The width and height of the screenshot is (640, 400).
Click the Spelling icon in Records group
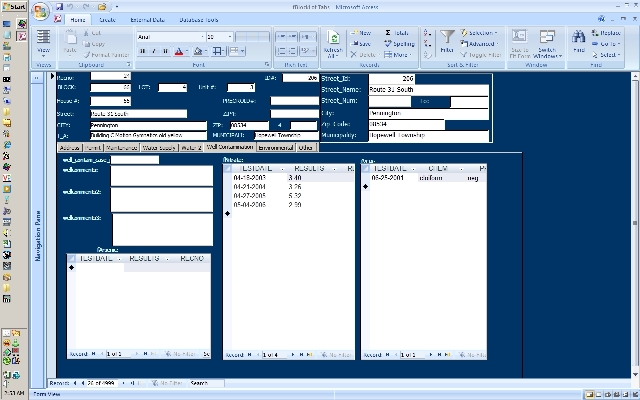pos(400,44)
